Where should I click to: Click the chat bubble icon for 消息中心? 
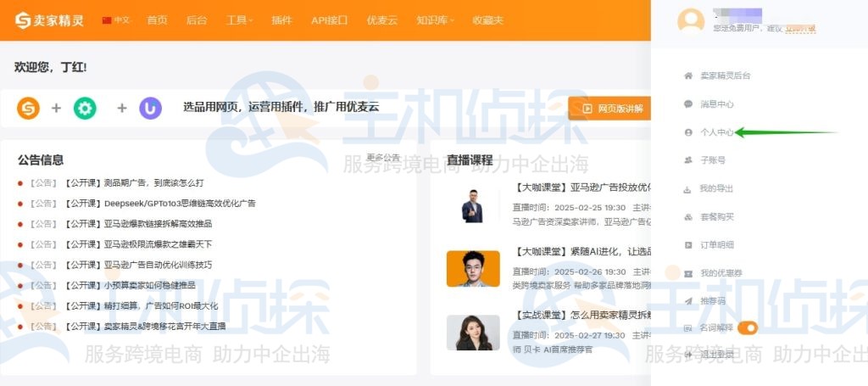pos(688,103)
